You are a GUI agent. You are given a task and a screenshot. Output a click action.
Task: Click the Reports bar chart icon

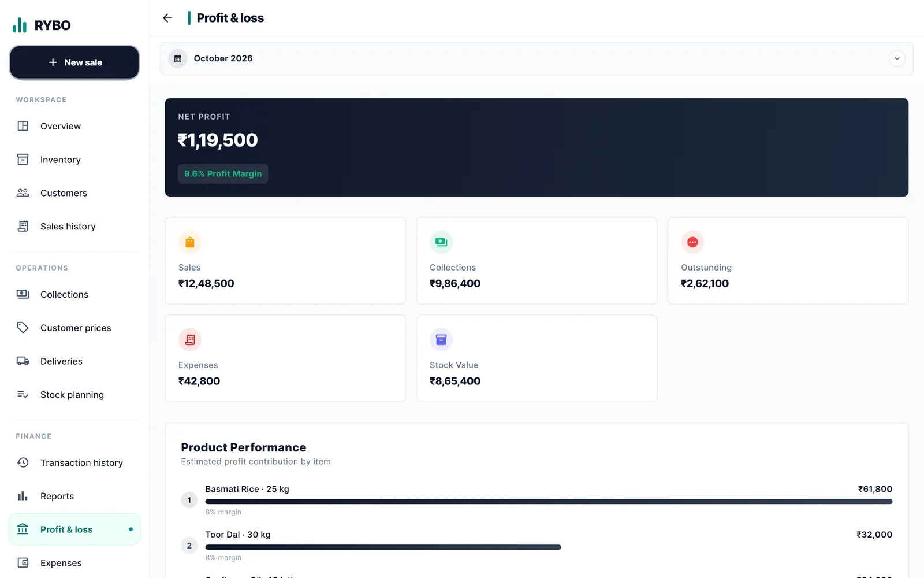(x=23, y=496)
